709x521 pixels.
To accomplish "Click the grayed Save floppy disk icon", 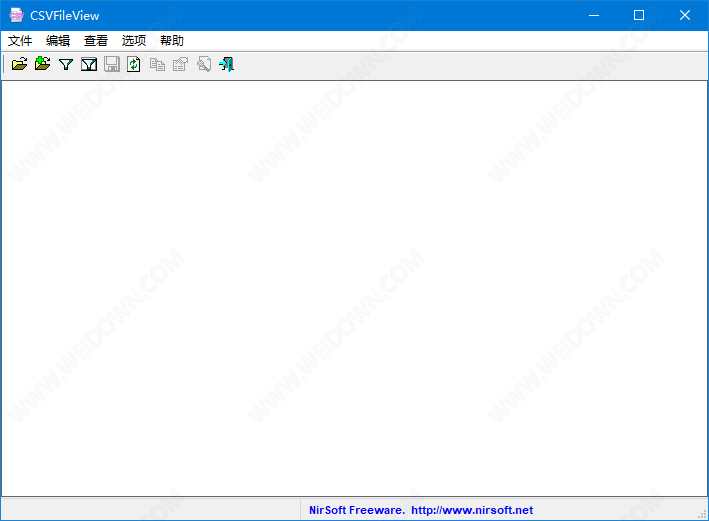I will [x=112, y=64].
